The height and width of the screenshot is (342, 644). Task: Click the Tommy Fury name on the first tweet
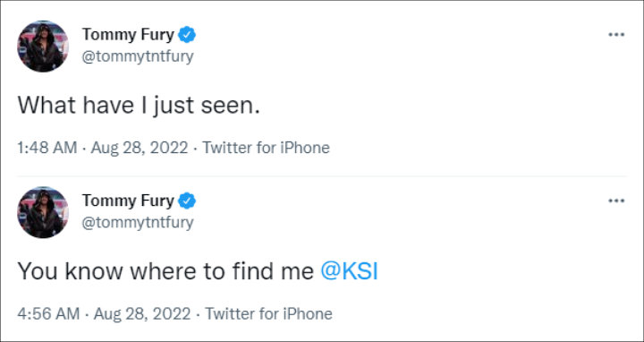[x=128, y=35]
